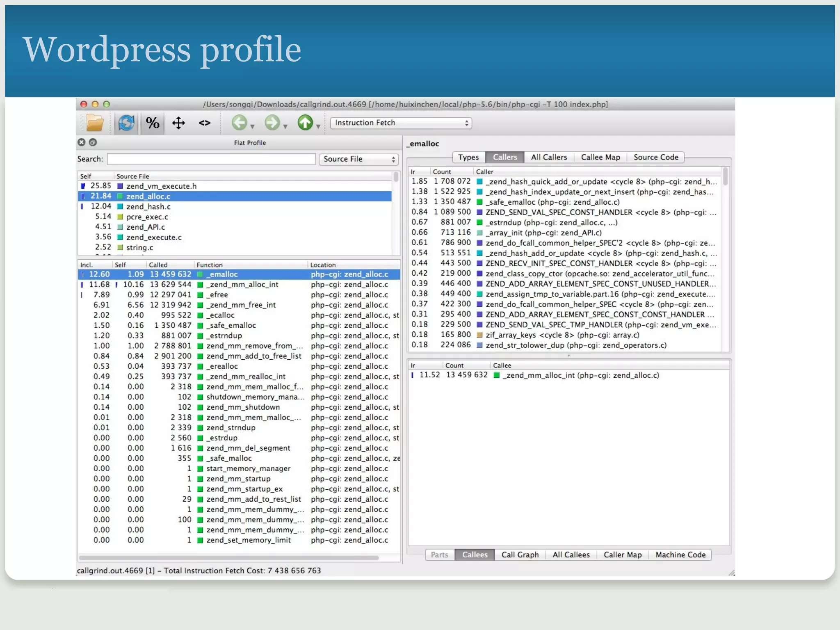Open a profile file with folder icon
Viewport: 840px width, 630px height.
[95, 123]
